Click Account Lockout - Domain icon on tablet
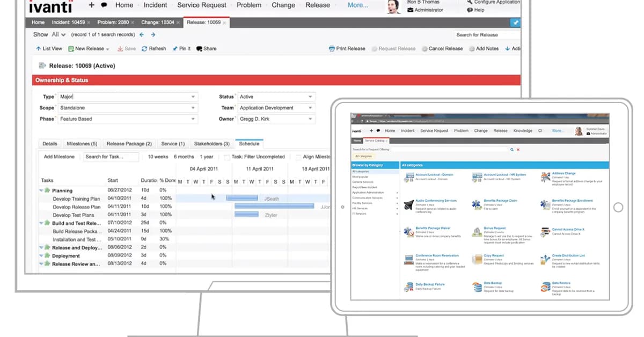 click(x=408, y=177)
